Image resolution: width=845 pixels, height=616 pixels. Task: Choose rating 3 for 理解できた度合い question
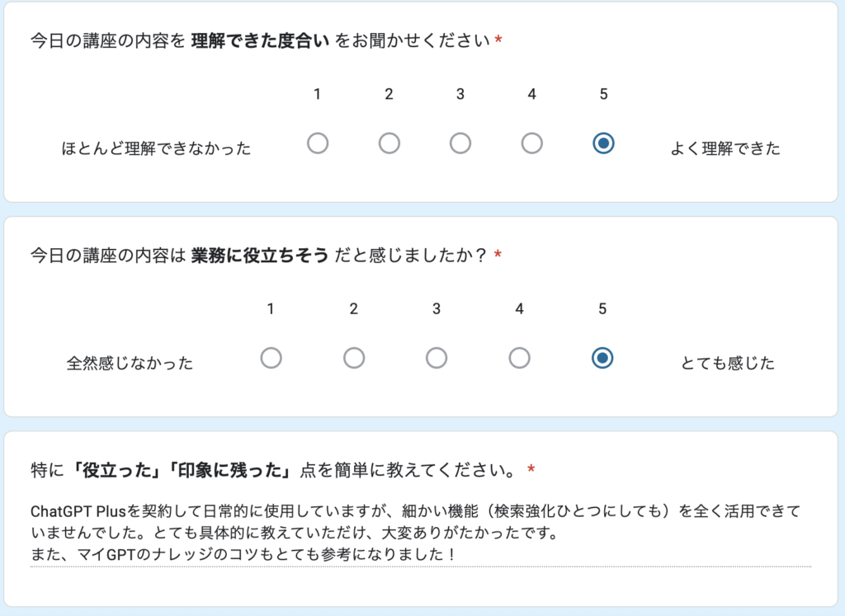click(460, 143)
